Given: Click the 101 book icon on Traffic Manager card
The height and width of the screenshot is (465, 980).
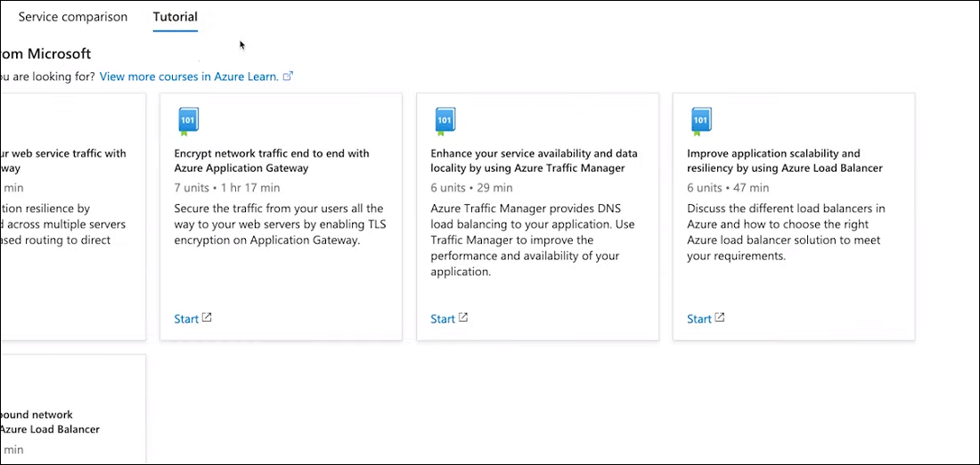Looking at the screenshot, I should pyautogui.click(x=445, y=121).
